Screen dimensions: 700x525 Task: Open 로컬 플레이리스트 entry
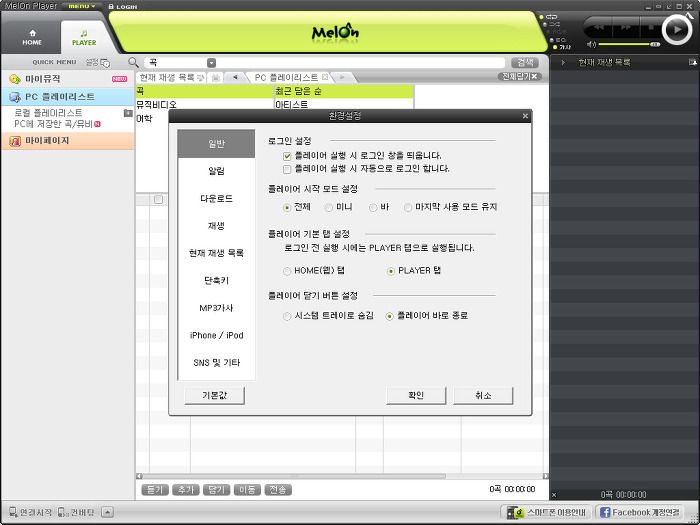click(x=48, y=112)
